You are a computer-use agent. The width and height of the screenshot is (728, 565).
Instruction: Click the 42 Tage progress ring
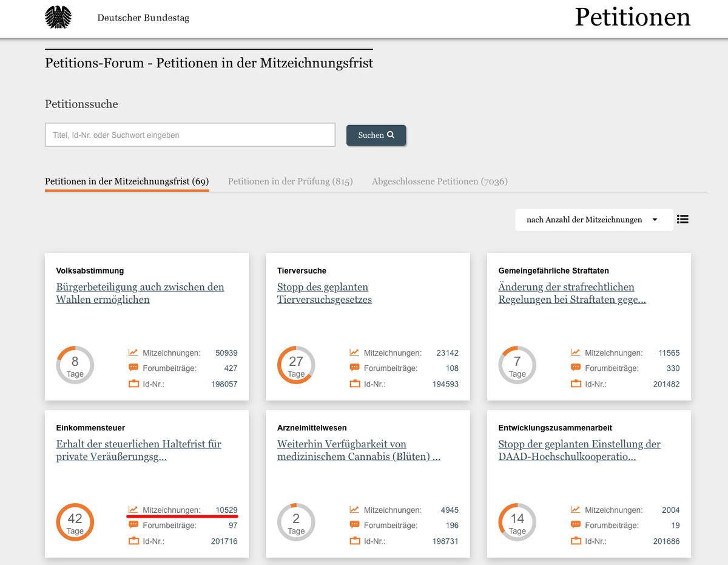tap(75, 523)
